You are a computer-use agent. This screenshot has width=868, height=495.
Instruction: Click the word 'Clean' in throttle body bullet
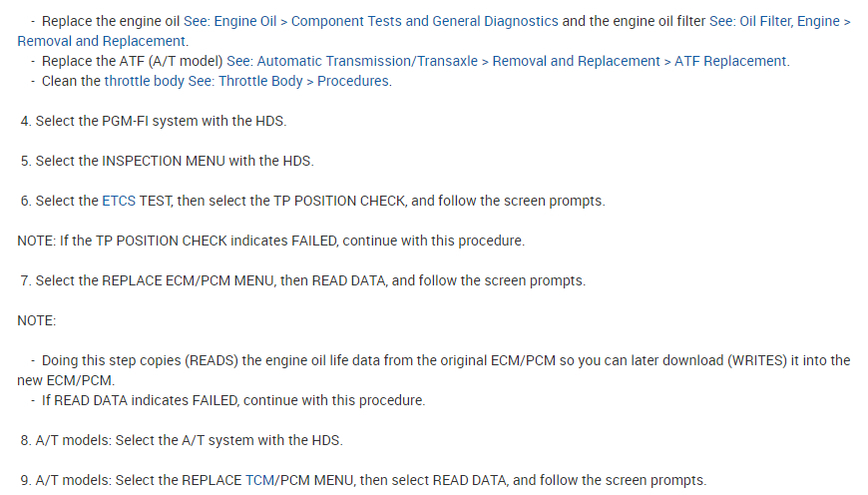click(x=59, y=81)
